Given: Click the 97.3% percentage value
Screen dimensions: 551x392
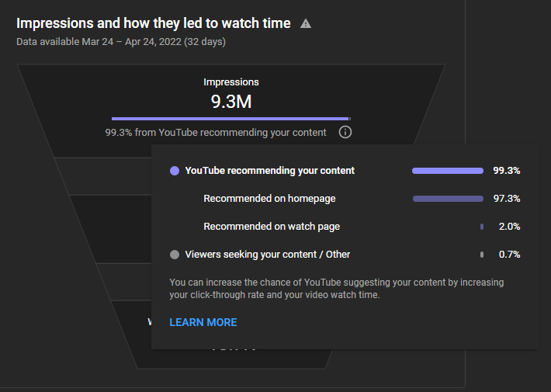Looking at the screenshot, I should point(506,199).
